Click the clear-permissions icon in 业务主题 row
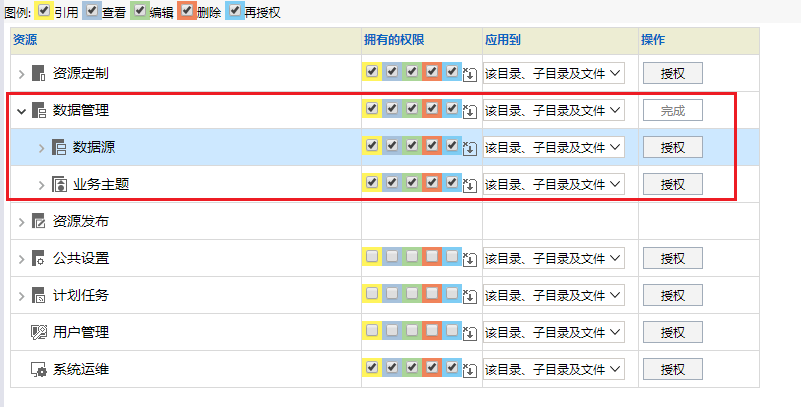 470,185
